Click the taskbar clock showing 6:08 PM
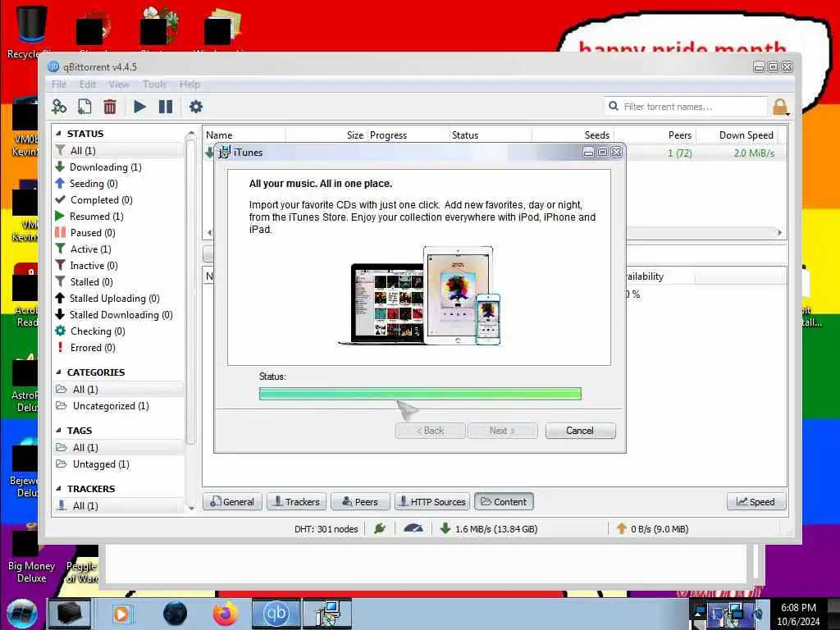Viewport: 840px width, 630px height. [798, 614]
